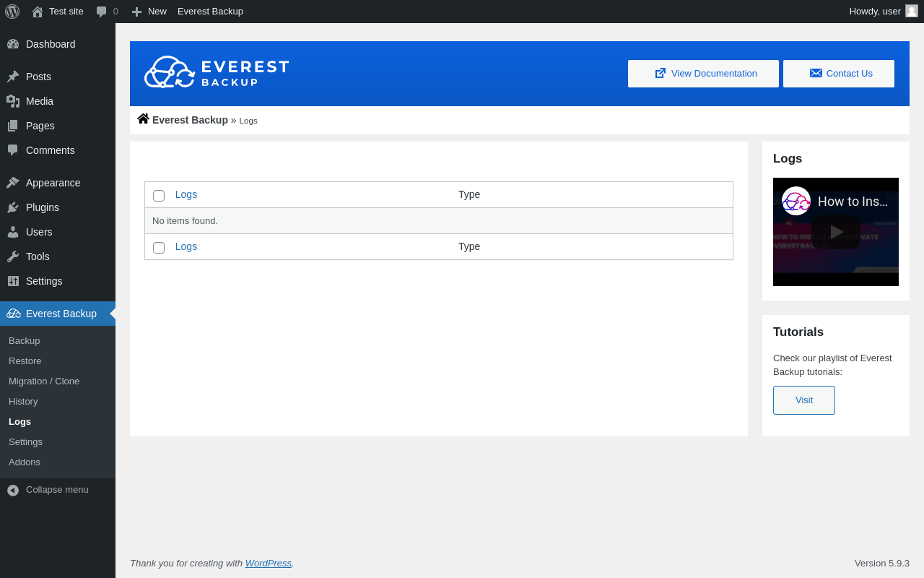Click the Test site name link
924x578 pixels.
pyautogui.click(x=66, y=12)
